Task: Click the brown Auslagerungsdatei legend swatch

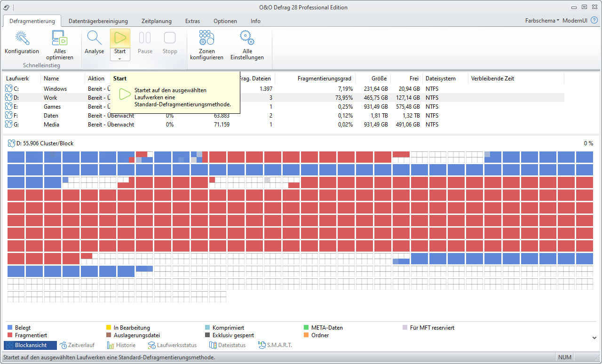Action: click(109, 335)
